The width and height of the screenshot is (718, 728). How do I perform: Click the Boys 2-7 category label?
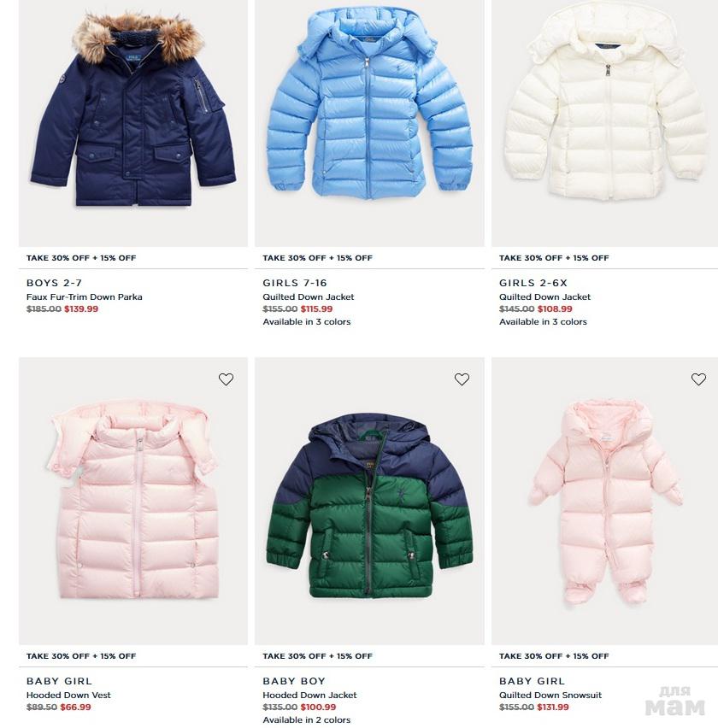pos(54,283)
